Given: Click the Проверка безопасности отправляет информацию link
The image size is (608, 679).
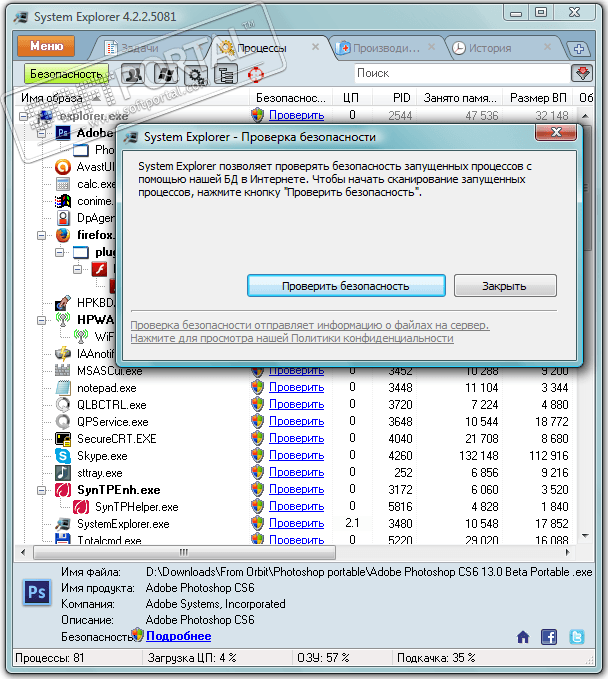Looking at the screenshot, I should pyautogui.click(x=310, y=325).
